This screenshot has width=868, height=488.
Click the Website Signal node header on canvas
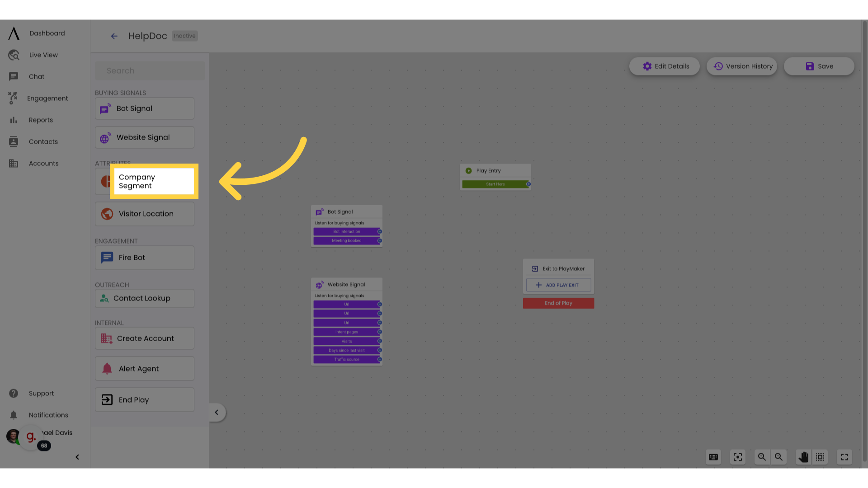(347, 285)
